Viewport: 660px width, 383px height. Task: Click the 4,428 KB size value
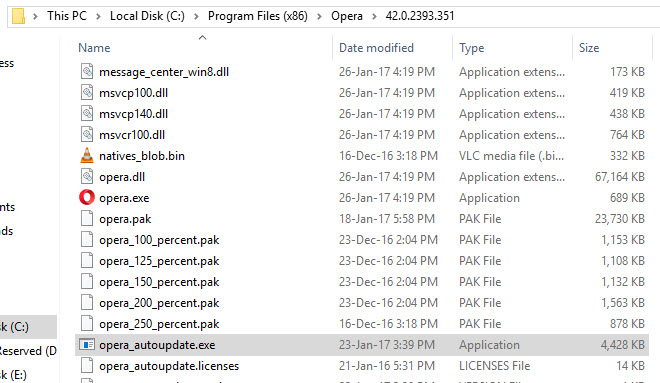click(x=623, y=345)
